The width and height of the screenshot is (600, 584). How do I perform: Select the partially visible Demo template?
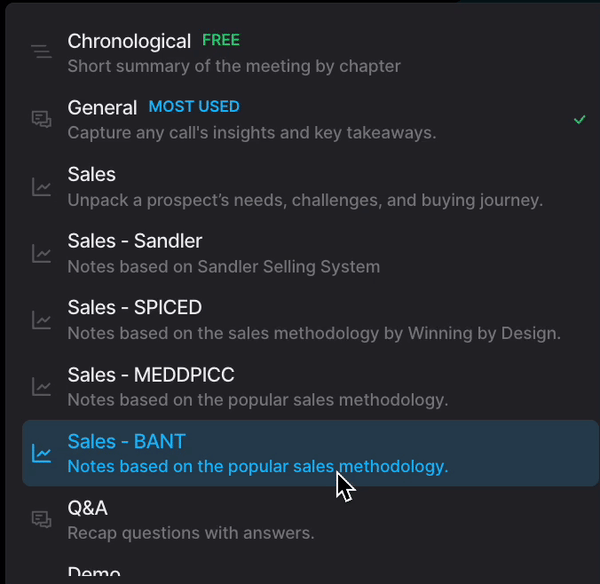(x=94, y=573)
